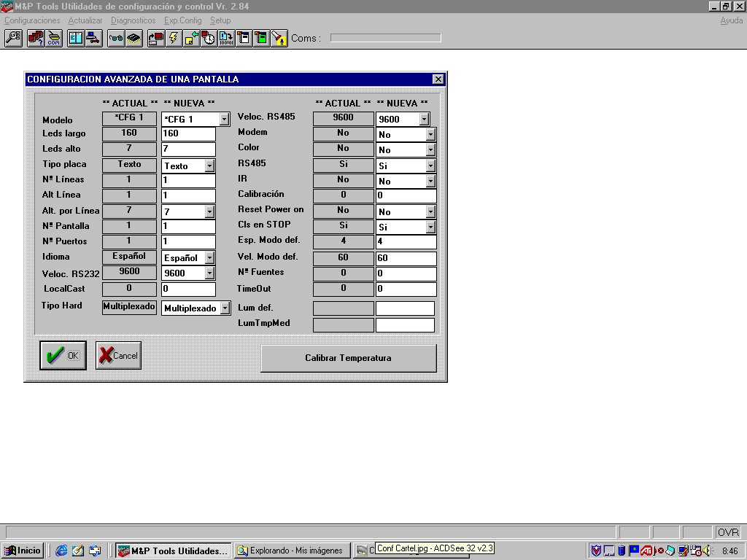Expand the Tipo placa dropdown
This screenshot has height=560, width=747.
point(210,166)
